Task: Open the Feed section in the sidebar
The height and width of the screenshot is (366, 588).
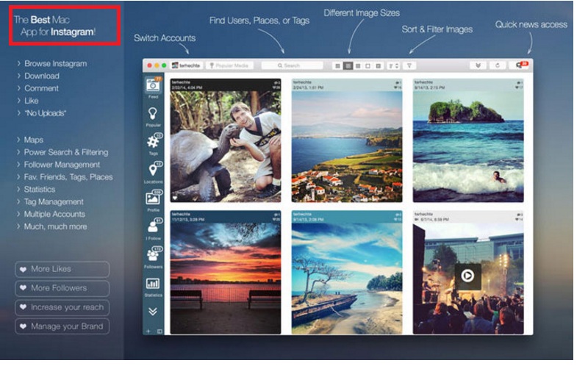Action: click(x=153, y=87)
